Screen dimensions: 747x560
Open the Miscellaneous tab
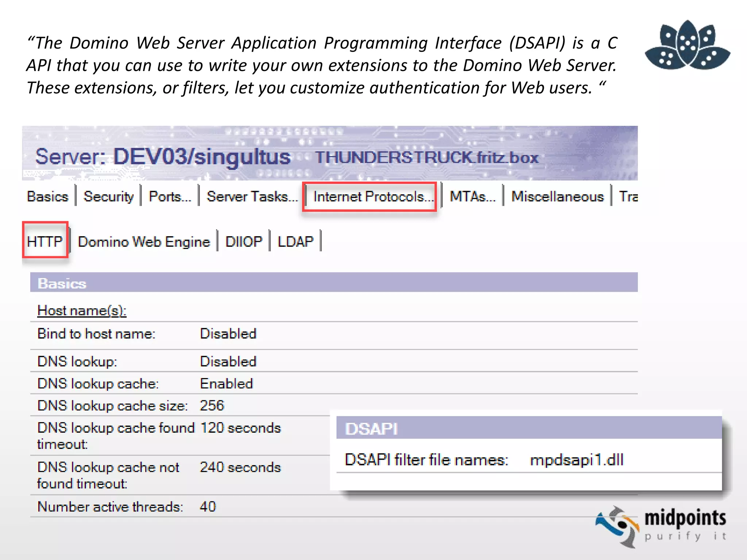[x=557, y=197]
